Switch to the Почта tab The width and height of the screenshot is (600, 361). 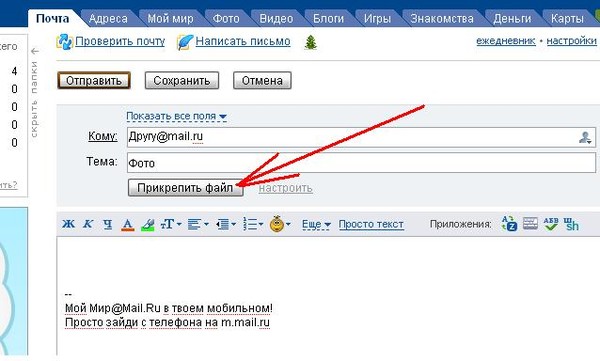(x=52, y=18)
